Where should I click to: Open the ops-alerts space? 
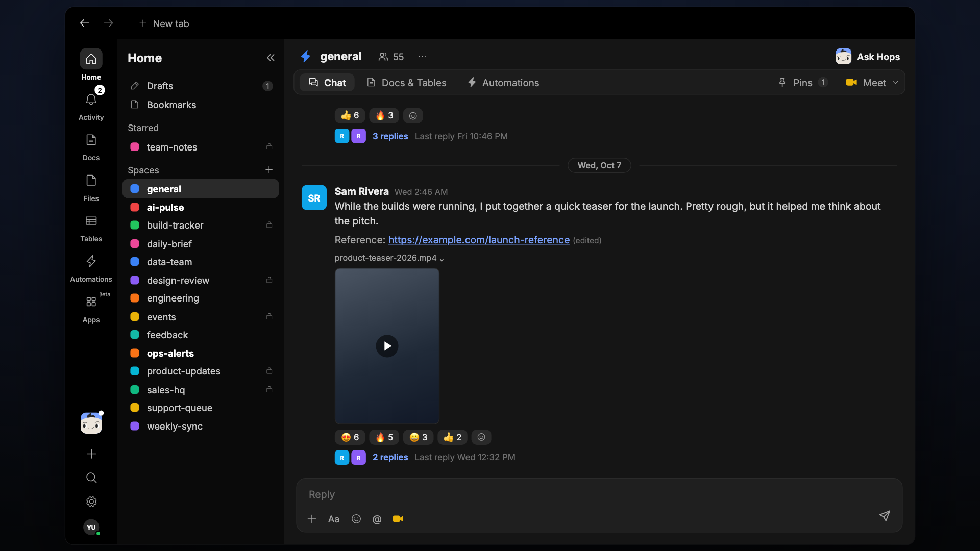(x=201, y=353)
